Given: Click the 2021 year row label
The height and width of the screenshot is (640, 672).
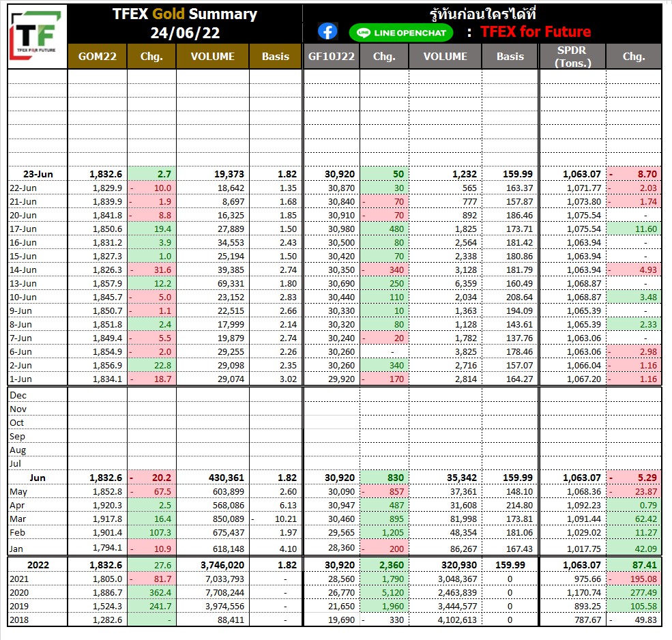Looking at the screenshot, I should click(19, 579).
